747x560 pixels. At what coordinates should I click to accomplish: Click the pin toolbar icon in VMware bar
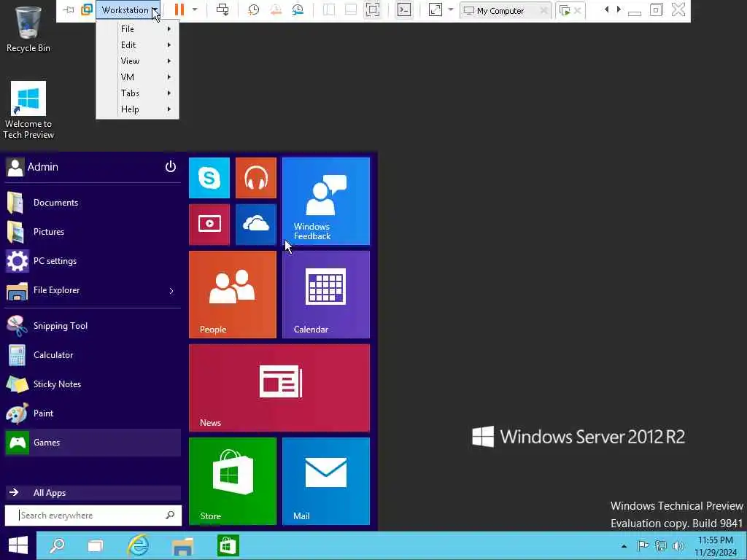pos(69,10)
